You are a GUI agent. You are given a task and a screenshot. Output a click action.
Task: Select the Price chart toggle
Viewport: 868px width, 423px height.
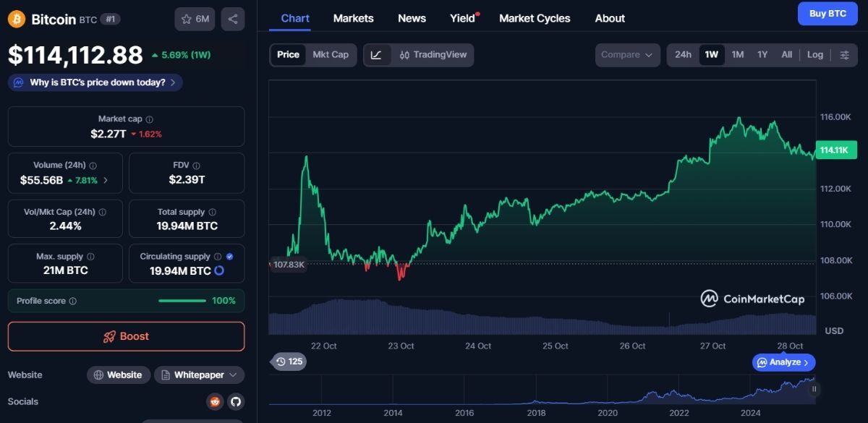tap(288, 55)
